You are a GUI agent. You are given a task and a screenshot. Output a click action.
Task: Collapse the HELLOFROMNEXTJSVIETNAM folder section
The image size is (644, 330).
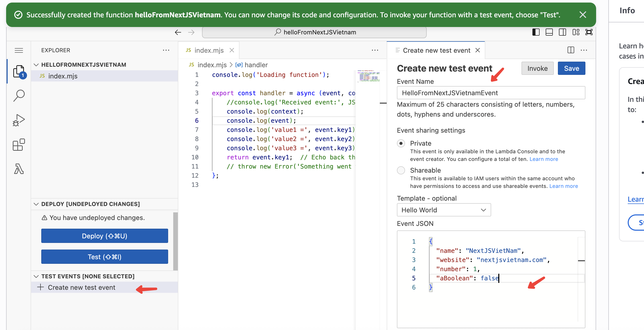click(36, 65)
